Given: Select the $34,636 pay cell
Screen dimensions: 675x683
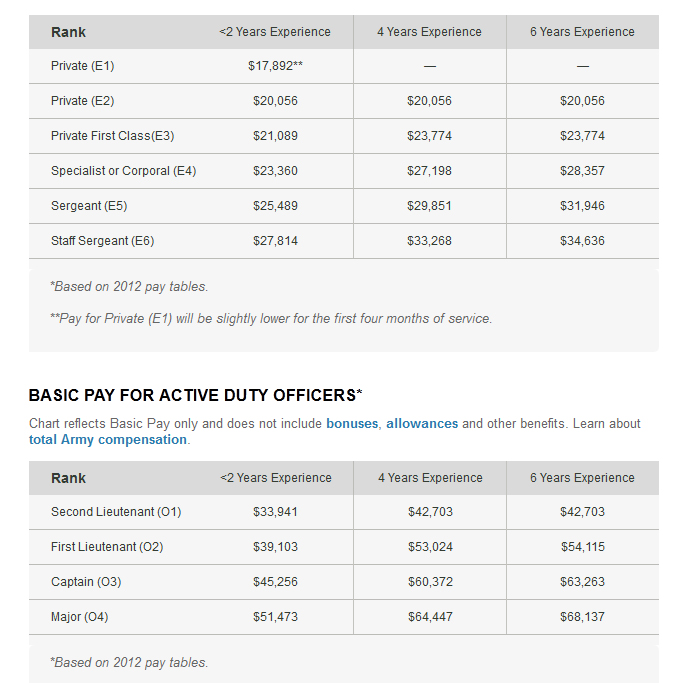Looking at the screenshot, I should (x=582, y=241).
